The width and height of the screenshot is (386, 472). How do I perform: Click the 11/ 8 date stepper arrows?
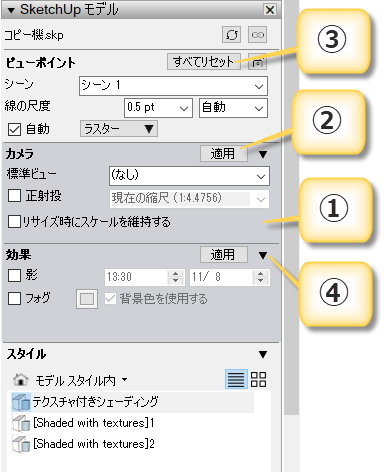[261, 277]
